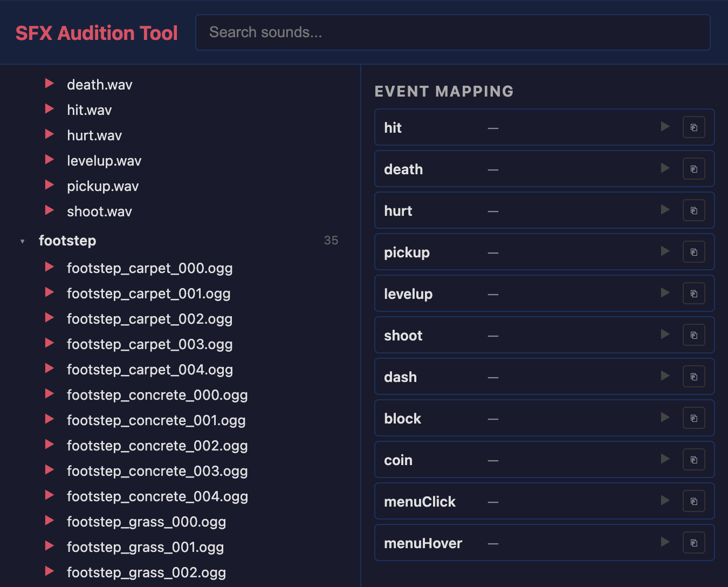Screen dimensions: 728x587
Task: Play footstep_grass_001.ogg sample
Action: click(x=50, y=546)
